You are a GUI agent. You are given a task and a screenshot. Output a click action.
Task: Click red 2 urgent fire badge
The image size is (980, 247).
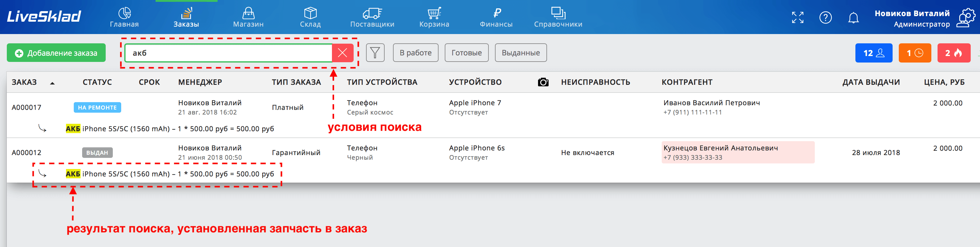pyautogui.click(x=954, y=53)
